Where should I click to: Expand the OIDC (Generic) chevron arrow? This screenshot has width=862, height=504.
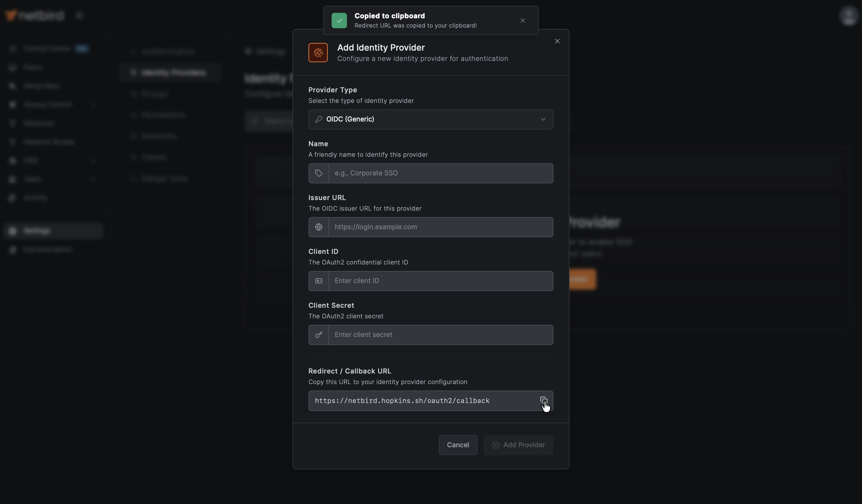point(543,119)
